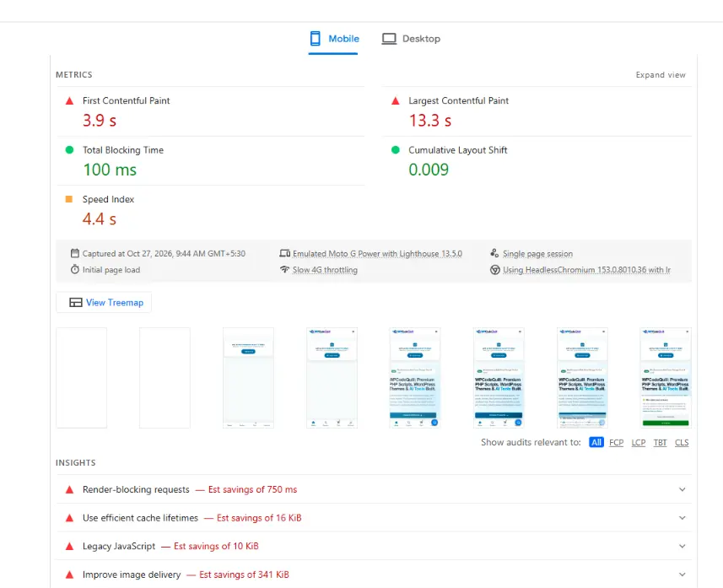723x588 pixels.
Task: Click the mobile phone icon
Action: pyautogui.click(x=316, y=38)
